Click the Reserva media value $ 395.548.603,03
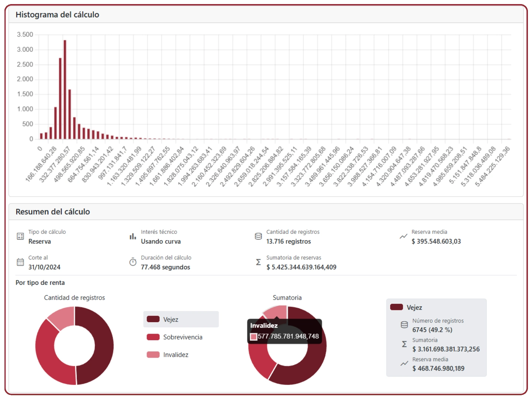Viewport: 532px width, 399px height. [436, 241]
